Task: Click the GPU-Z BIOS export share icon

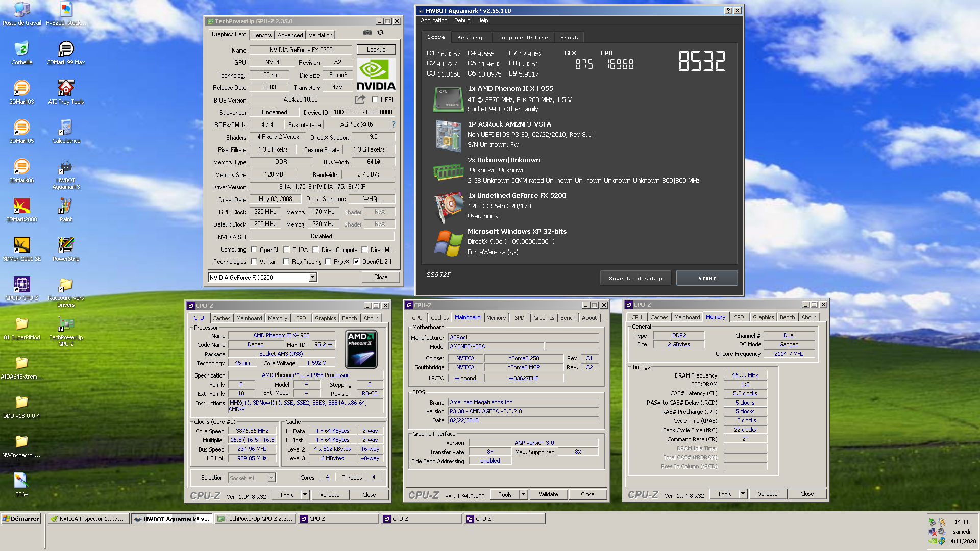Action: (x=360, y=99)
